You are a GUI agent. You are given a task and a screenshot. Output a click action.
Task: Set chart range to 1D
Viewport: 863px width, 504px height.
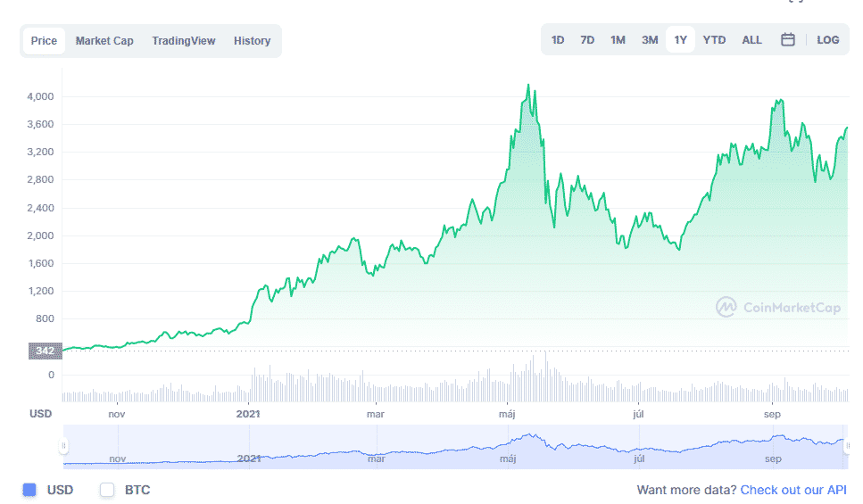tap(558, 40)
